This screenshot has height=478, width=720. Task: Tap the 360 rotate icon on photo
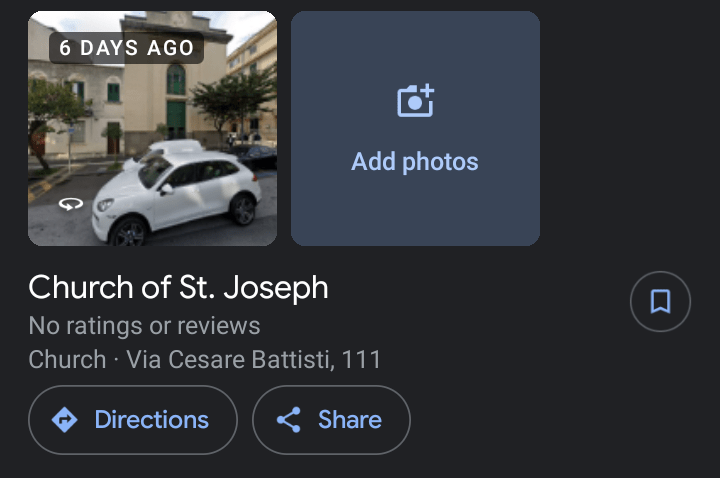pos(70,204)
